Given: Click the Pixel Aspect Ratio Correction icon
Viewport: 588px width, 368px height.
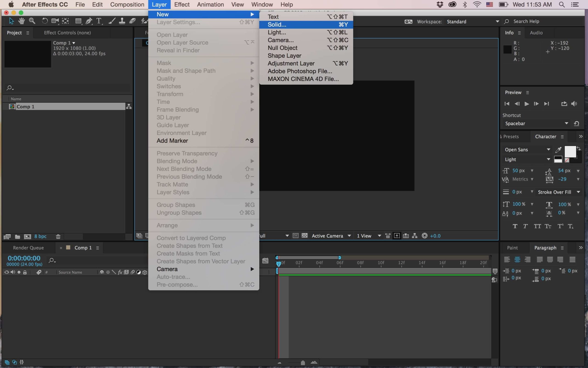Looking at the screenshot, I should pyautogui.click(x=388, y=236).
